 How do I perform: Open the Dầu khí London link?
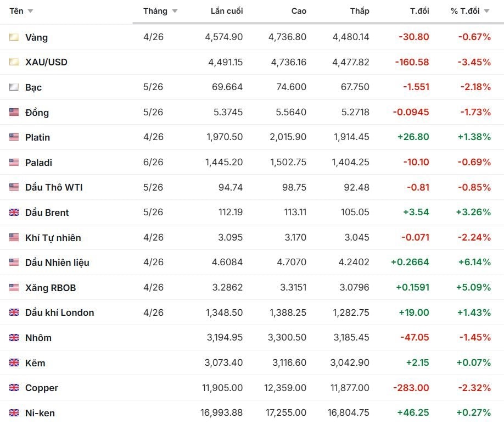click(59, 313)
